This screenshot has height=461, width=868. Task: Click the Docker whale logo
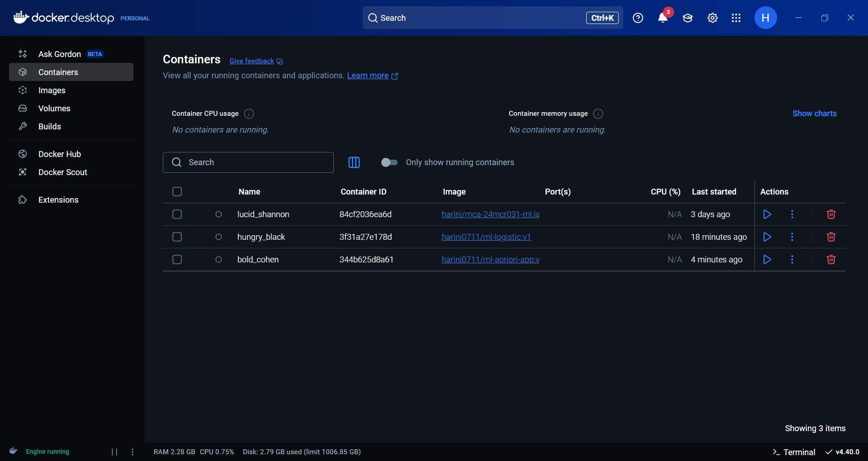coord(21,17)
